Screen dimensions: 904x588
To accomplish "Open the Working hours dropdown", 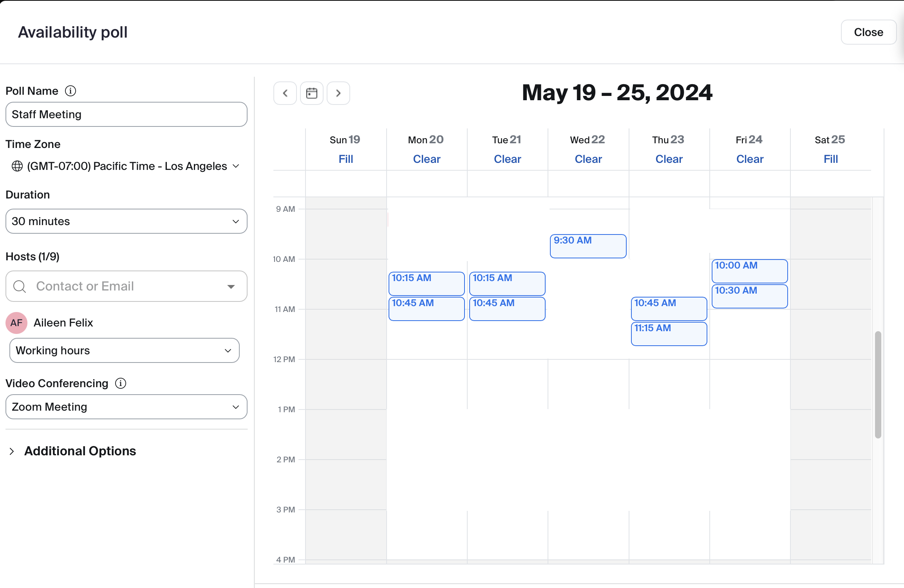I will pos(124,350).
